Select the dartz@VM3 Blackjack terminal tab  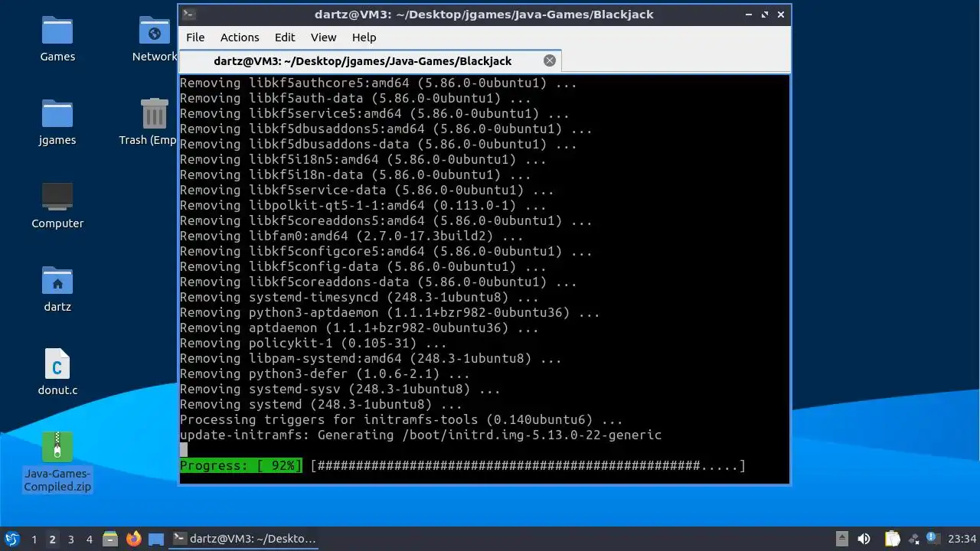(x=370, y=60)
